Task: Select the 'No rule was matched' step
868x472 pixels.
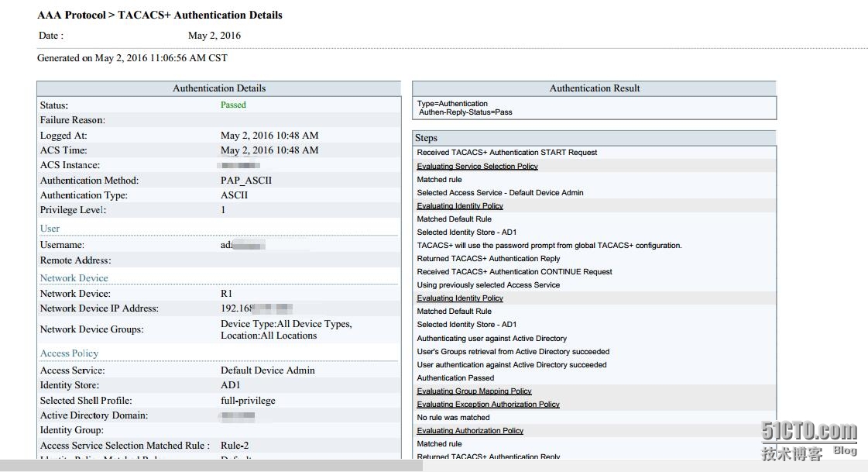Action: (454, 418)
